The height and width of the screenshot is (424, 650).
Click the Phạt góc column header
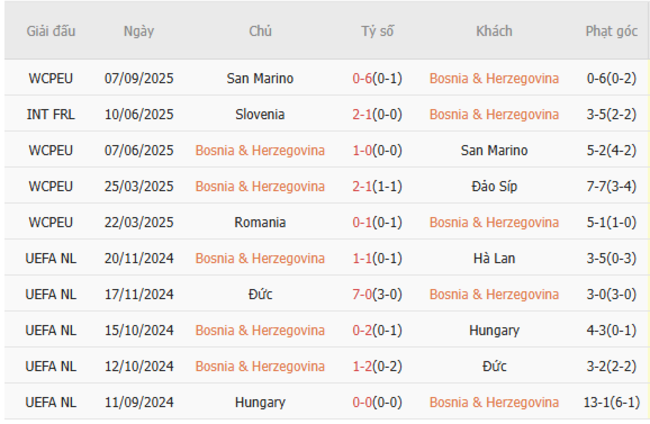(x=611, y=31)
